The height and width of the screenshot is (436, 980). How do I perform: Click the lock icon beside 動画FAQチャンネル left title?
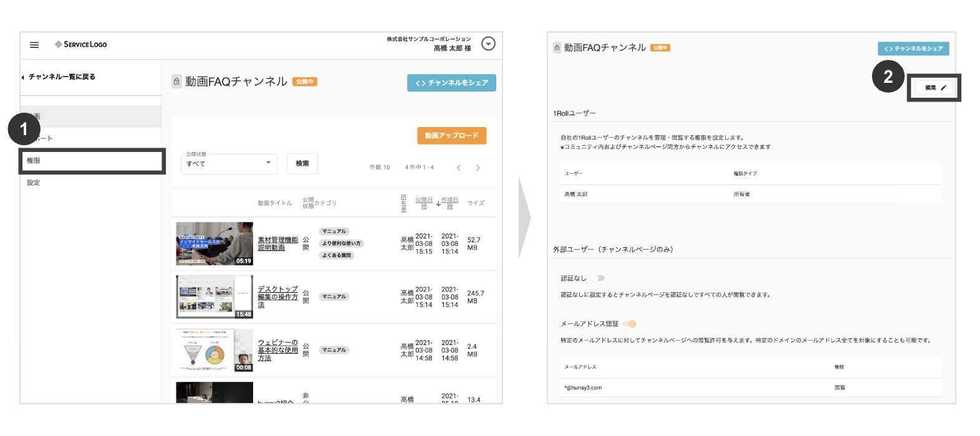pos(176,82)
